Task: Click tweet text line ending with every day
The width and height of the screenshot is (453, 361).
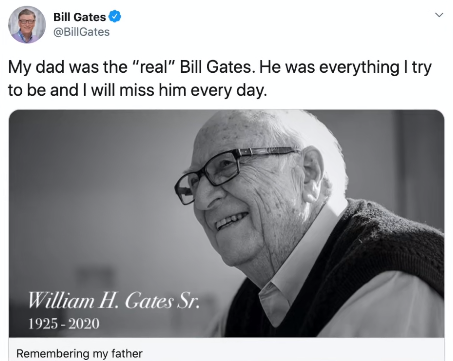Action: coord(137,90)
